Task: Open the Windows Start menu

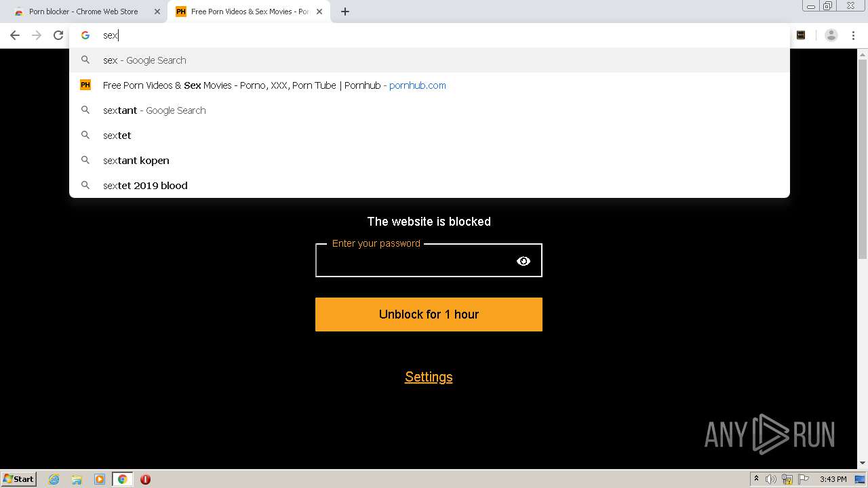Action: [x=19, y=479]
